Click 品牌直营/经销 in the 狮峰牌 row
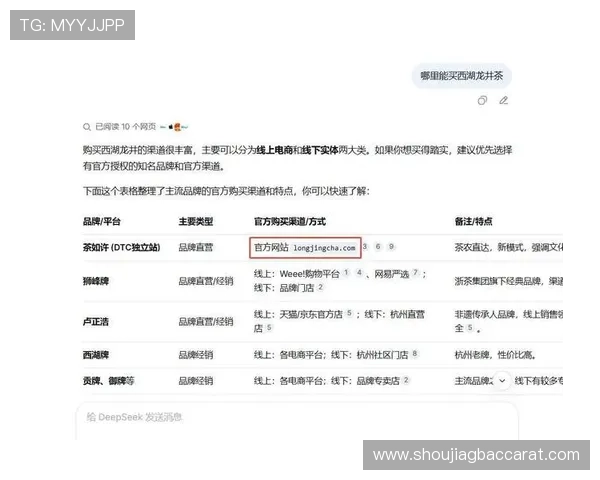600x480 pixels. click(206, 281)
